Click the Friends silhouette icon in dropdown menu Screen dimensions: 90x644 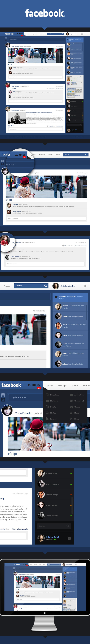pos(47,418)
